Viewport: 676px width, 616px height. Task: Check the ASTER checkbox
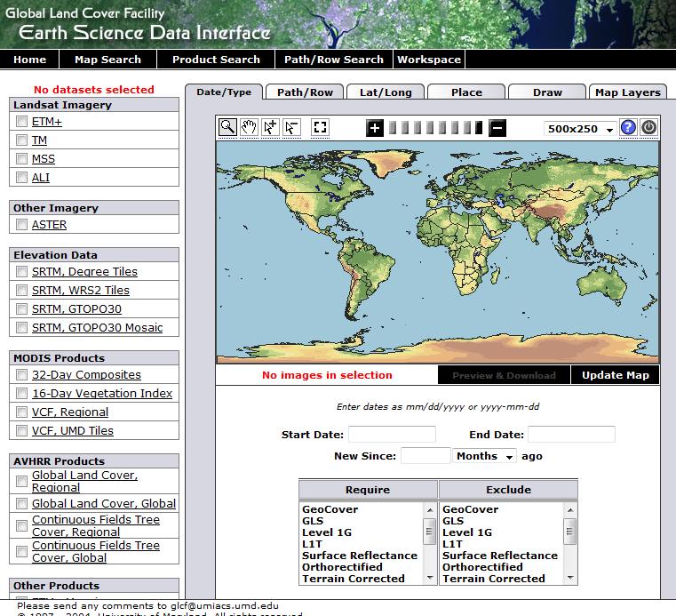tap(21, 224)
